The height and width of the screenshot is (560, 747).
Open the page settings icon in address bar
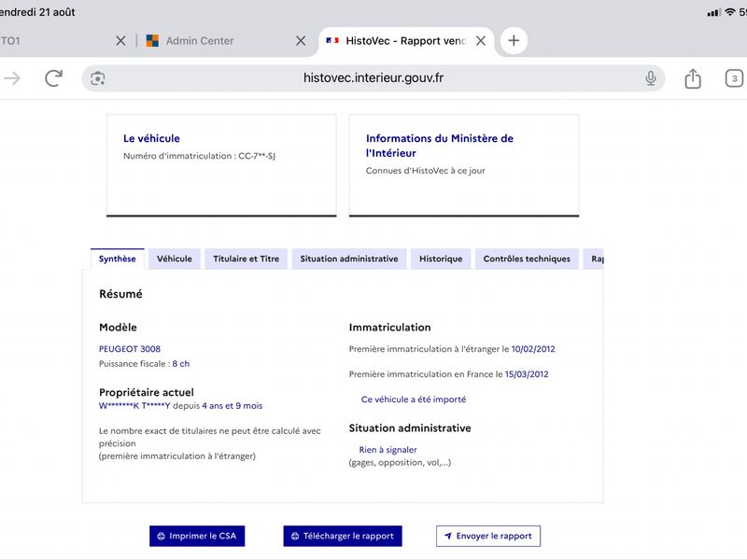pos(98,78)
